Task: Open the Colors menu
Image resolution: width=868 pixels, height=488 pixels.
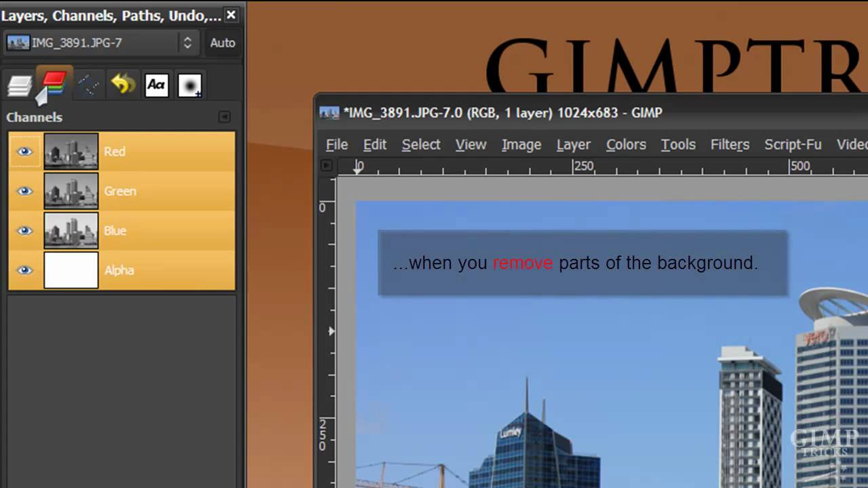Action: click(x=626, y=144)
